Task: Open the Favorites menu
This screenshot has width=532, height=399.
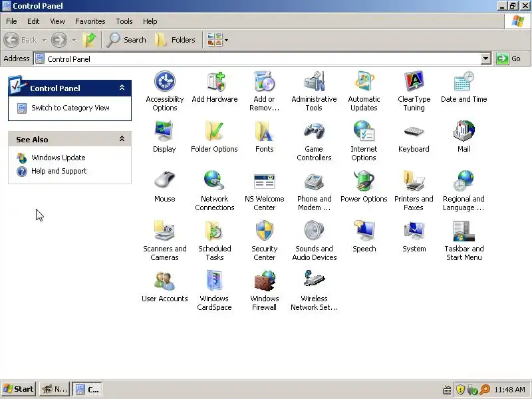Action: pos(90,21)
